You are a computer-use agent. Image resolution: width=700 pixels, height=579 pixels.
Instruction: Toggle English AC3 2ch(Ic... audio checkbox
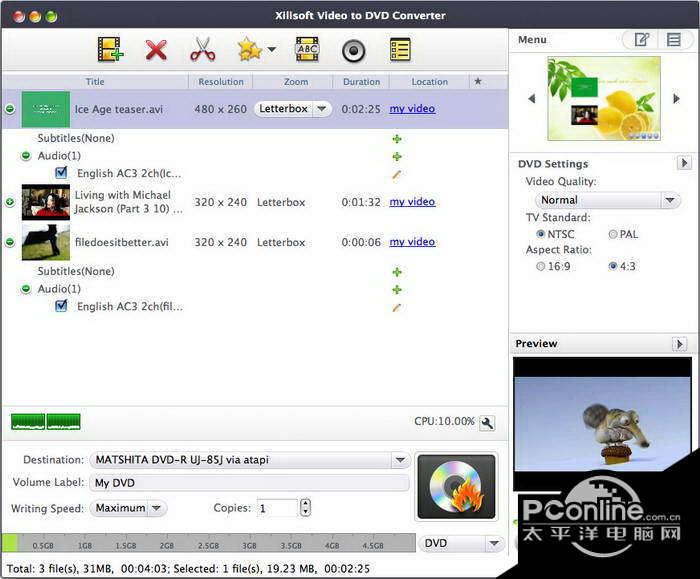click(61, 173)
